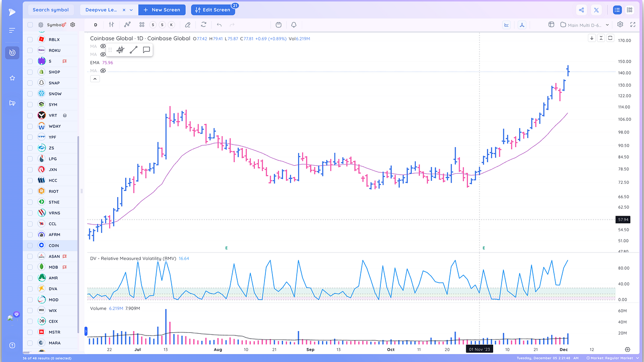The image size is (644, 362).
Task: Select AFRM in the watchlist
Action: 51,235
